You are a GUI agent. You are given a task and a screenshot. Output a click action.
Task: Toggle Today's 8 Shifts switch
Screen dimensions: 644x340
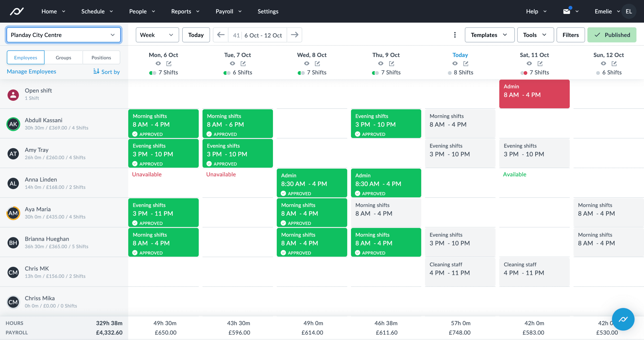(449, 73)
